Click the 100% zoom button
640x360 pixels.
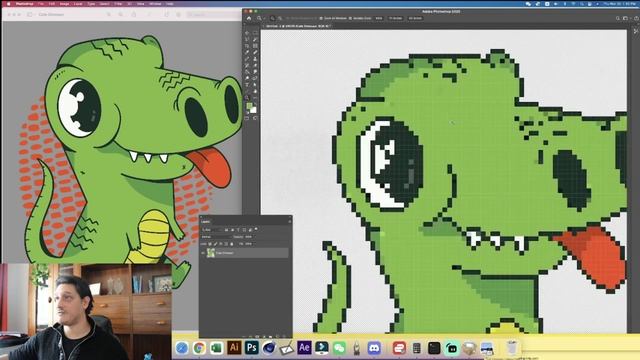pyautogui.click(x=379, y=18)
